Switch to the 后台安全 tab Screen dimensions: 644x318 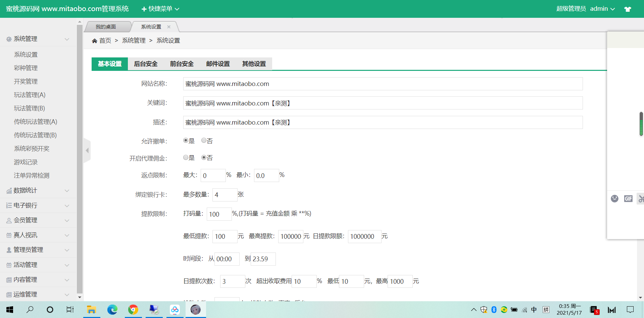click(146, 64)
